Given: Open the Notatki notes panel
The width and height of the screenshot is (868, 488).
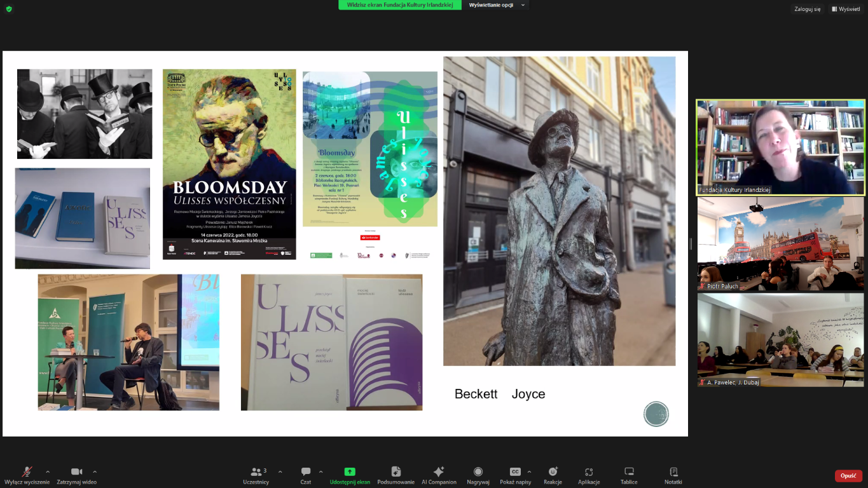Looking at the screenshot, I should pos(673,475).
